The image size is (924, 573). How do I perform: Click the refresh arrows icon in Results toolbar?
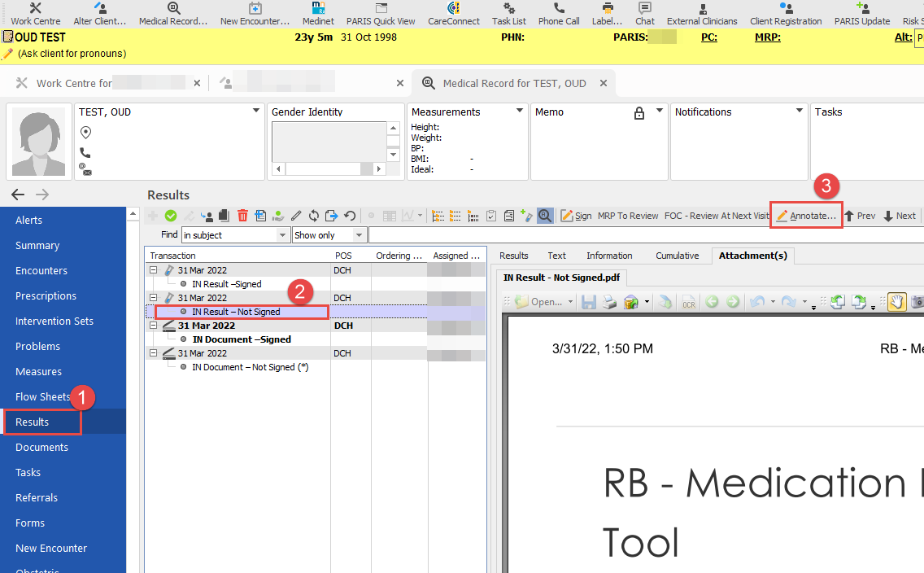point(314,216)
